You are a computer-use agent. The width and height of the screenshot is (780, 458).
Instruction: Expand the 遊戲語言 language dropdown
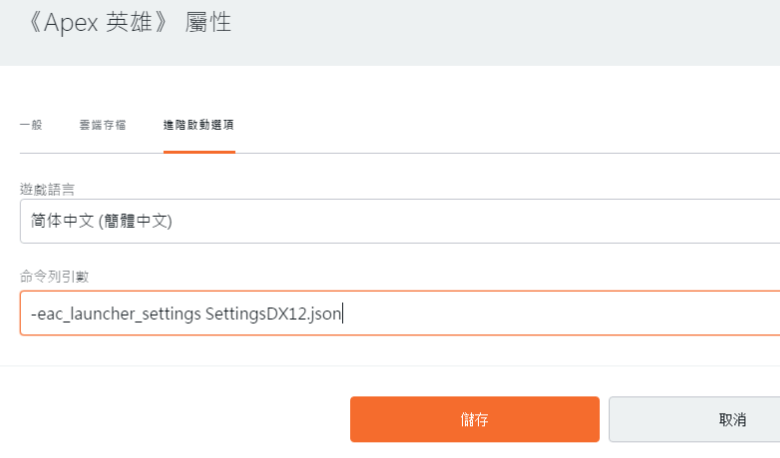400,221
